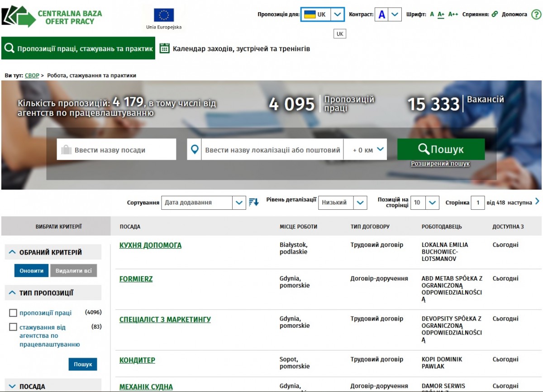543x392 pixels.
Task: Click the blue Пошук filter button
Action: coord(83,364)
